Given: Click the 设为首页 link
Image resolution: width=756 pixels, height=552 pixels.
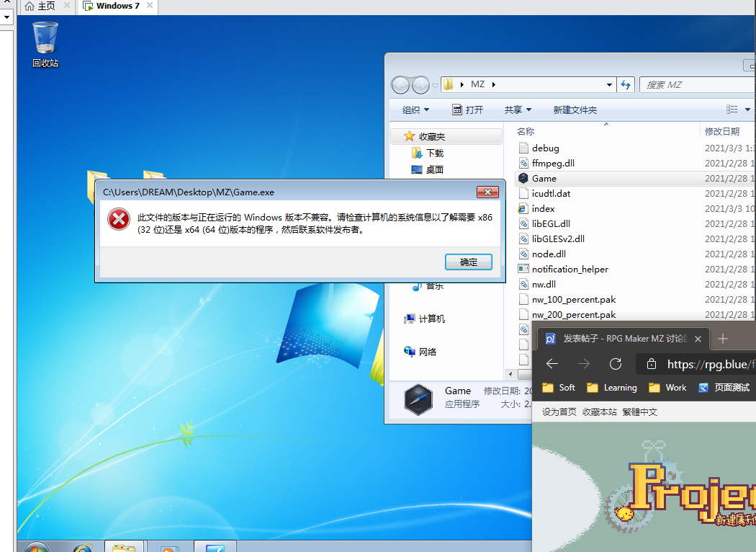Looking at the screenshot, I should (559, 412).
